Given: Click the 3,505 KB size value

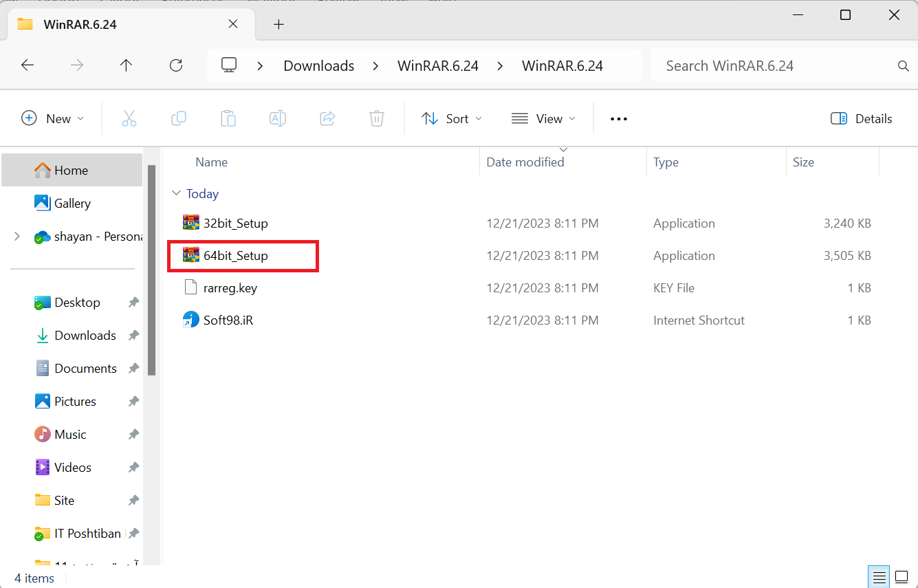Looking at the screenshot, I should (847, 256).
